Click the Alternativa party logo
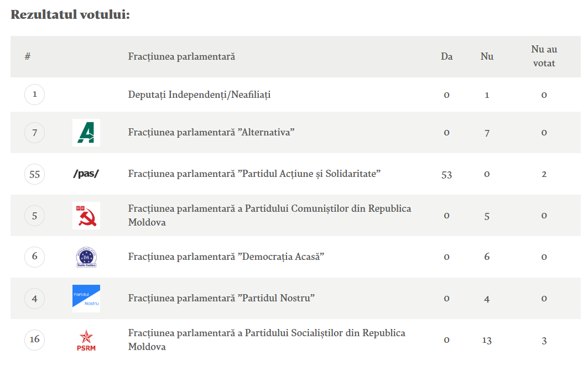 coord(86,133)
